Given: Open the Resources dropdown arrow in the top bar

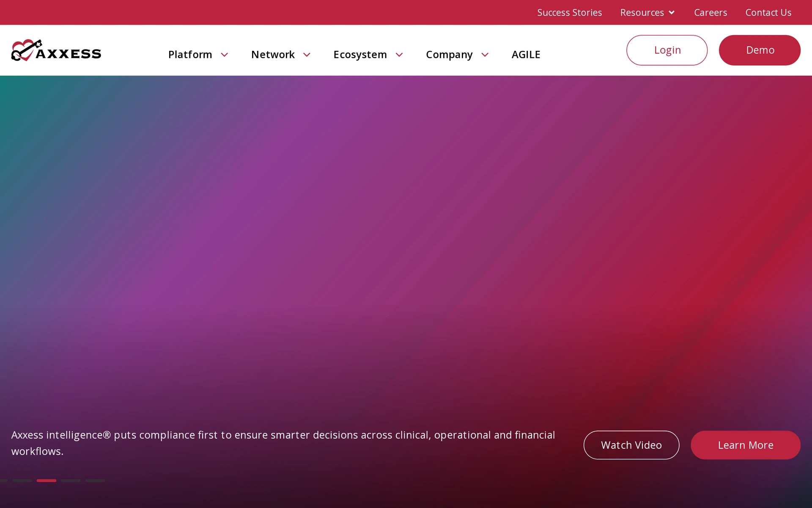Looking at the screenshot, I should point(672,13).
